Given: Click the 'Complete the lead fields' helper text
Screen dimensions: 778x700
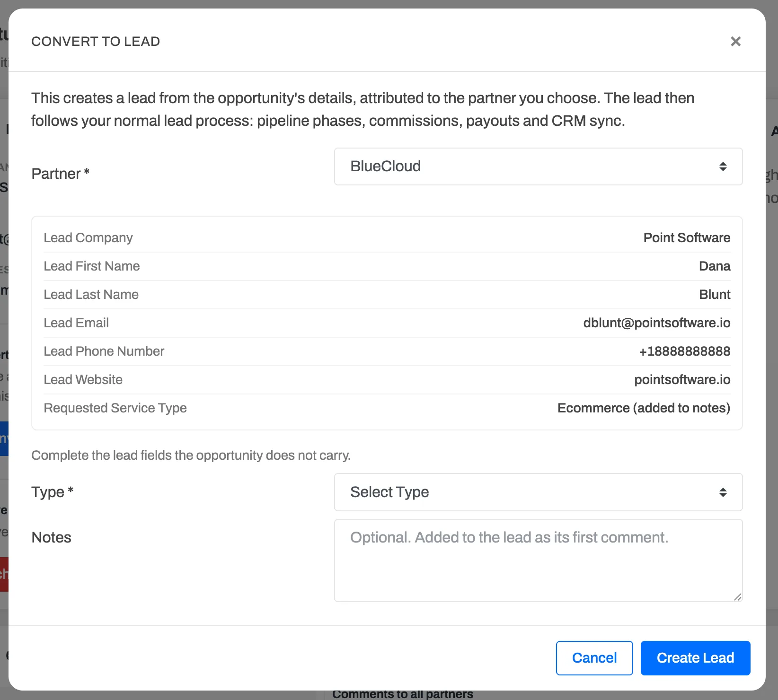Looking at the screenshot, I should (x=191, y=455).
